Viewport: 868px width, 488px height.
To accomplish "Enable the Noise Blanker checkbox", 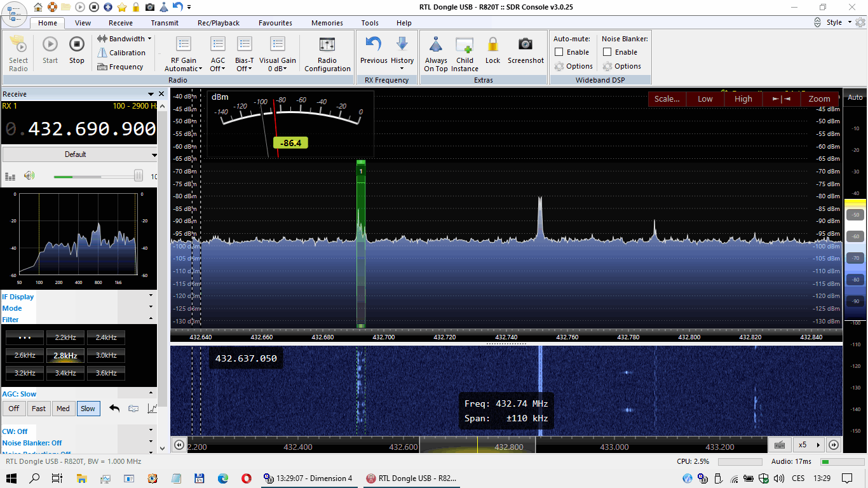I will [x=607, y=52].
